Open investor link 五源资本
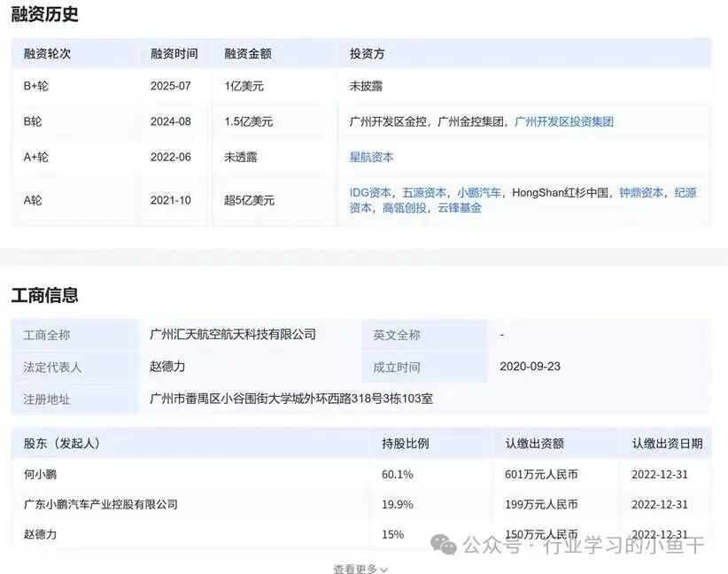The height and width of the screenshot is (574, 728). coord(424,192)
